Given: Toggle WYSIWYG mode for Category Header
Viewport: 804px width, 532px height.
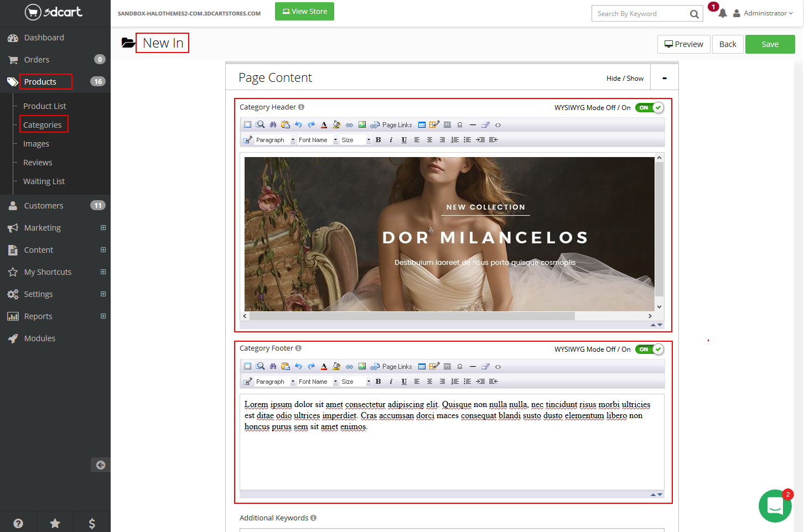Looking at the screenshot, I should click(x=649, y=108).
